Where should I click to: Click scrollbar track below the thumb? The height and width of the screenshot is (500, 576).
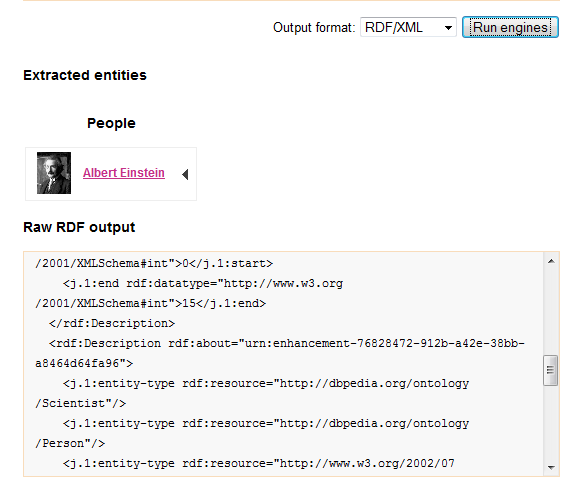(x=551, y=422)
